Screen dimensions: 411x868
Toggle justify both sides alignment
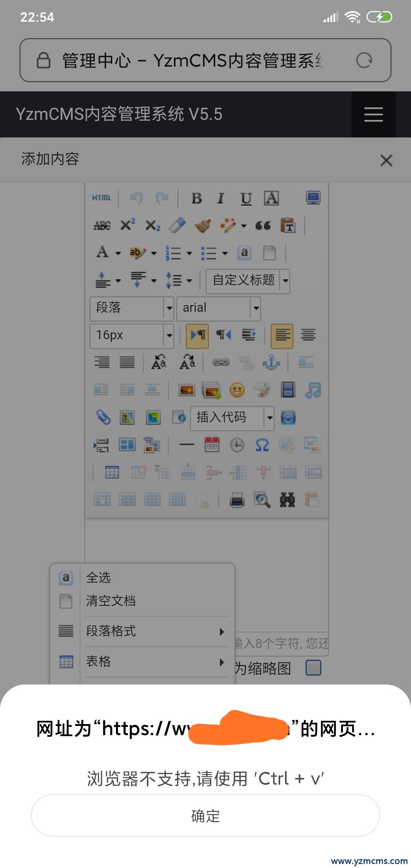pos(127,362)
